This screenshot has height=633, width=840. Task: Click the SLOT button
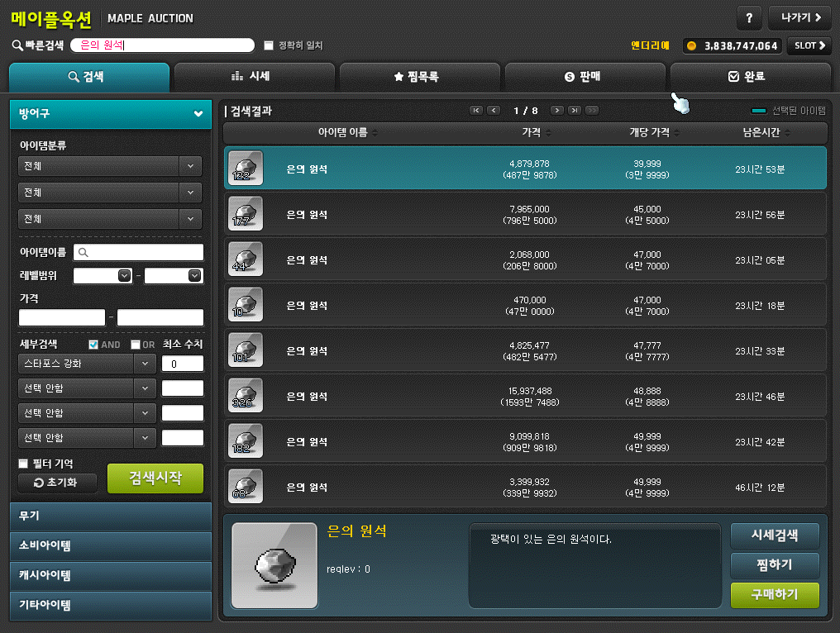coord(809,46)
